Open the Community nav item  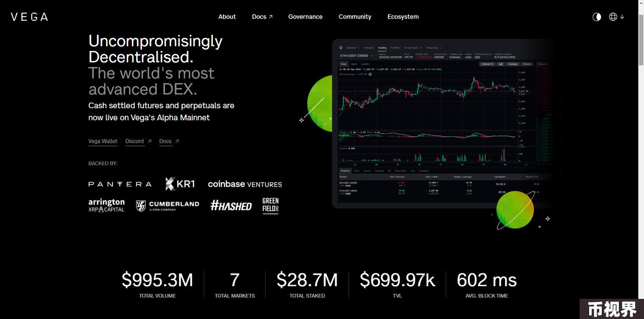(x=355, y=17)
